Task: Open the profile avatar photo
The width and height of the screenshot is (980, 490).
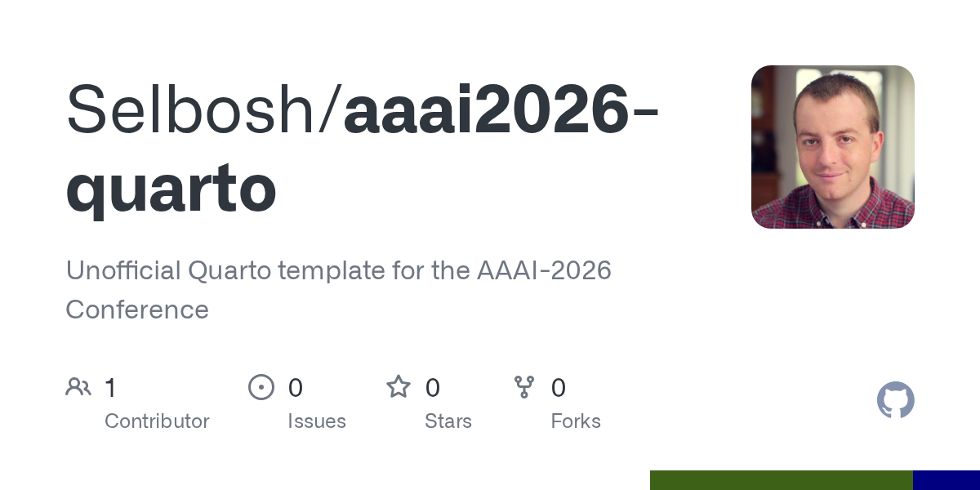Action: [832, 147]
